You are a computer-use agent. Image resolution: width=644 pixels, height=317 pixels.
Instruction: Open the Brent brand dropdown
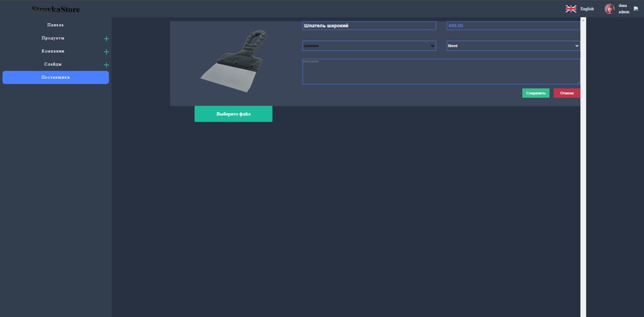(513, 46)
